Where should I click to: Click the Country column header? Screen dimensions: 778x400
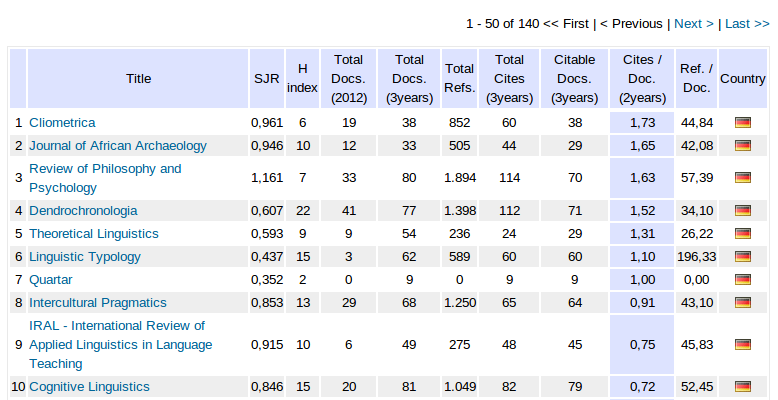click(x=743, y=78)
